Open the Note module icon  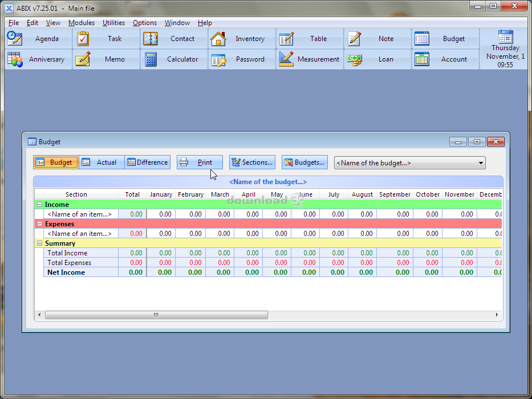(354, 39)
